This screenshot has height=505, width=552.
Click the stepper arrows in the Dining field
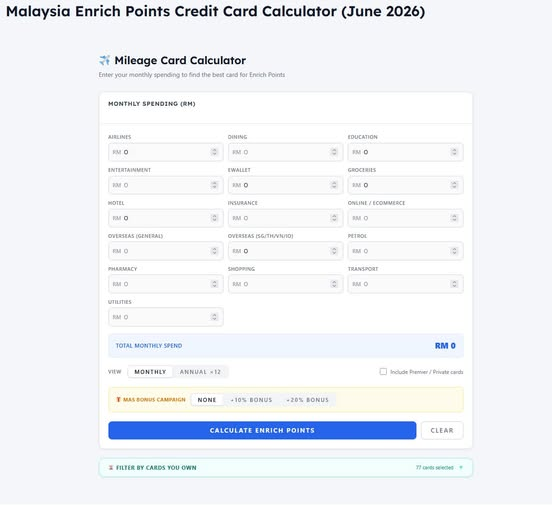334,152
